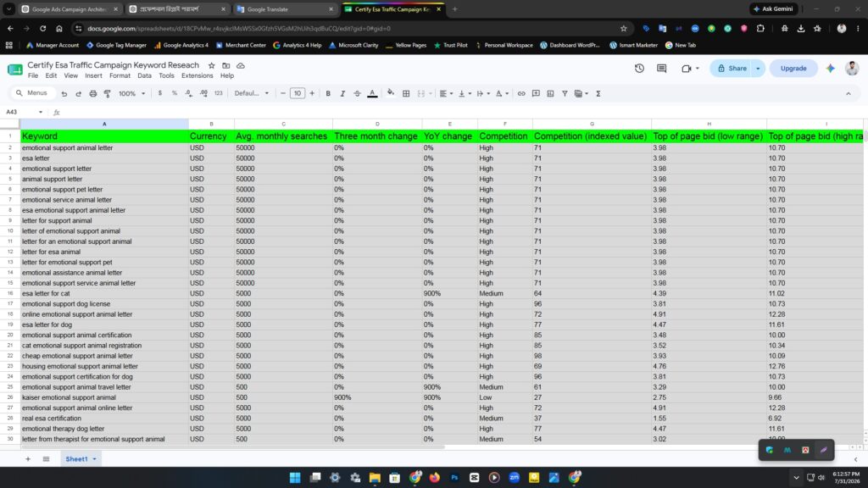Open the horizontal align dropdown

[x=446, y=93]
